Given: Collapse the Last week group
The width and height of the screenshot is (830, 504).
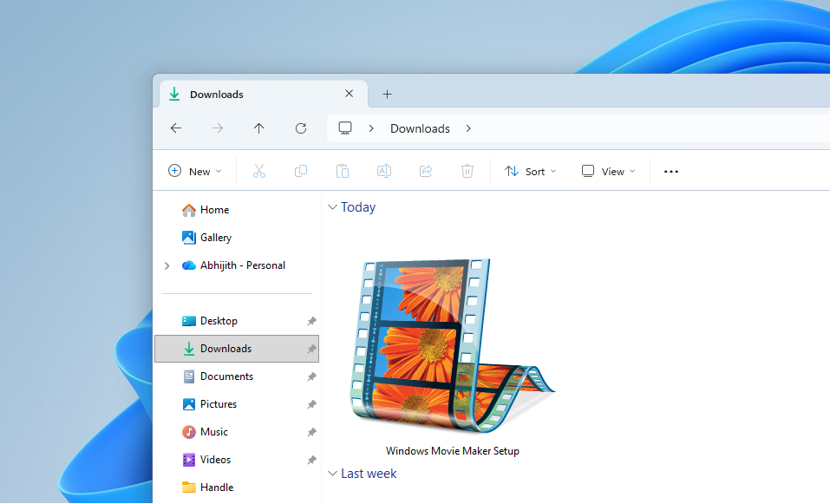Looking at the screenshot, I should click(332, 474).
